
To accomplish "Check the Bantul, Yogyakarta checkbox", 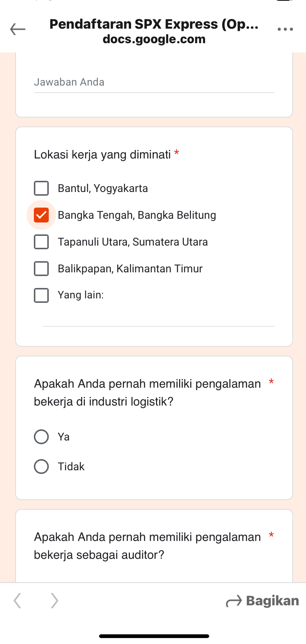I will (x=41, y=188).
